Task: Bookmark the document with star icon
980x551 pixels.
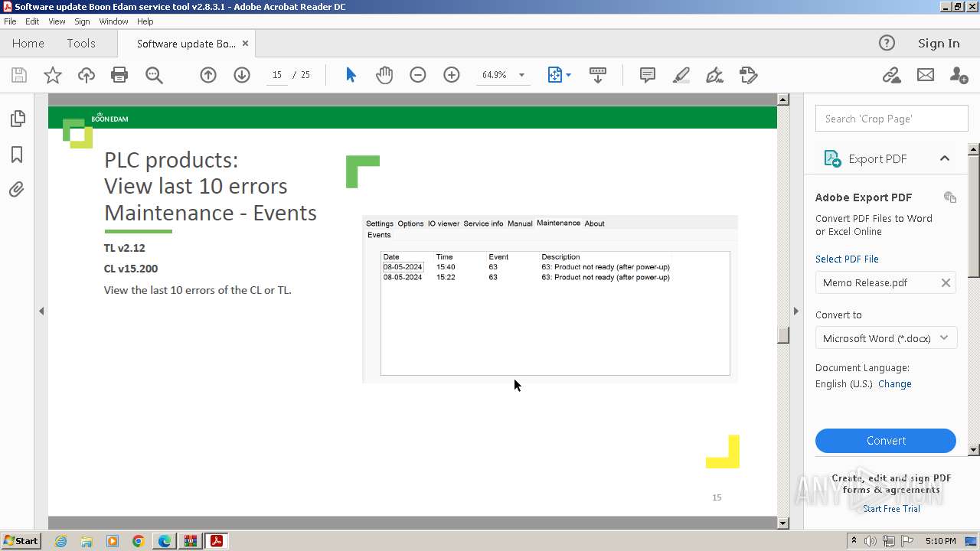Action: click(53, 75)
